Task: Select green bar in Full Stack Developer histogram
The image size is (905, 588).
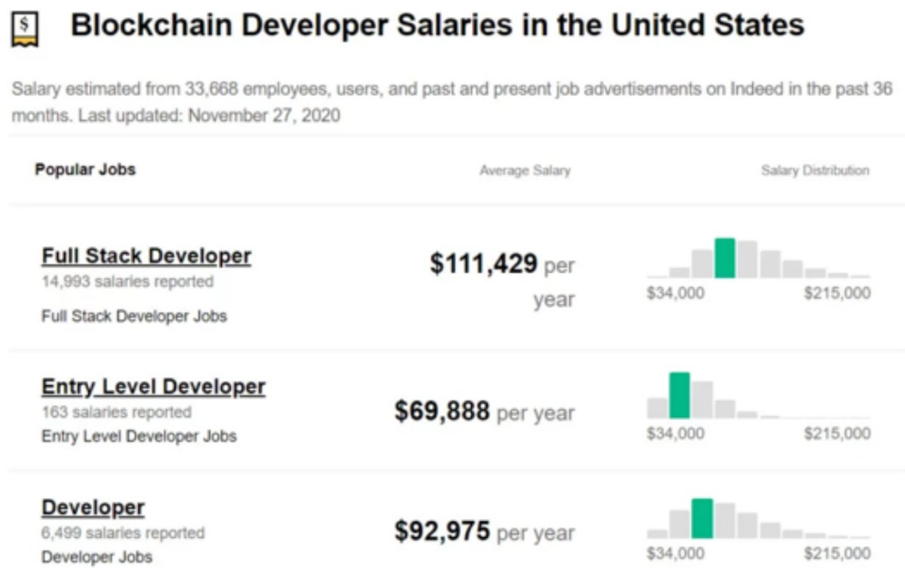Action: click(725, 258)
